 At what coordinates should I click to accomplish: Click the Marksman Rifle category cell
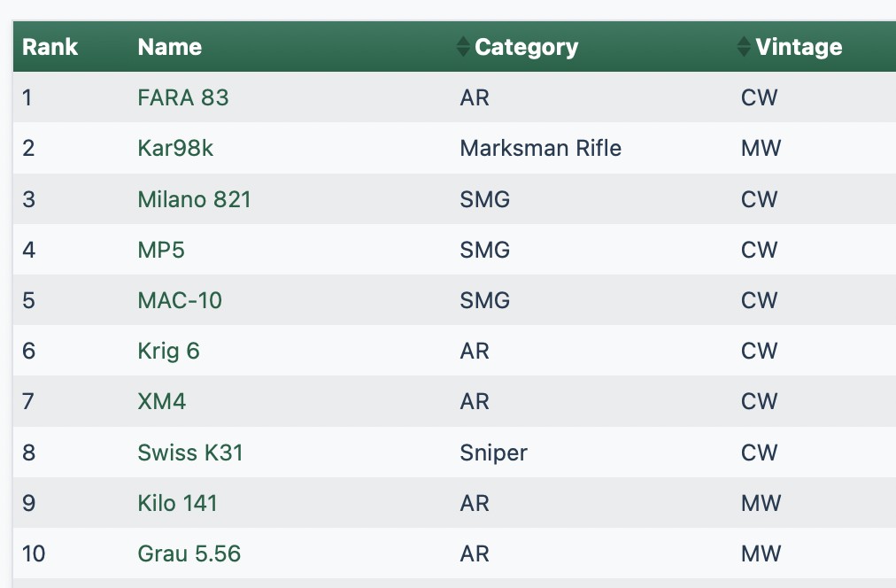(540, 148)
